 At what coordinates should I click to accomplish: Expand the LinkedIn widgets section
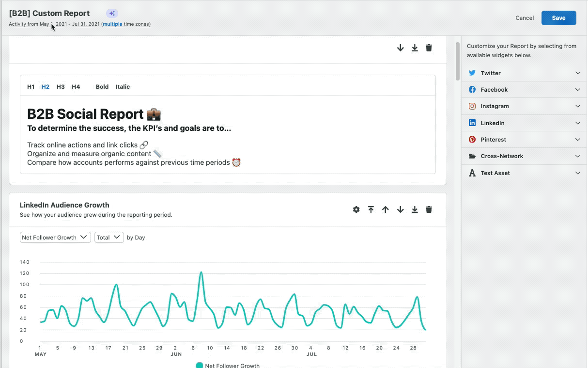525,123
